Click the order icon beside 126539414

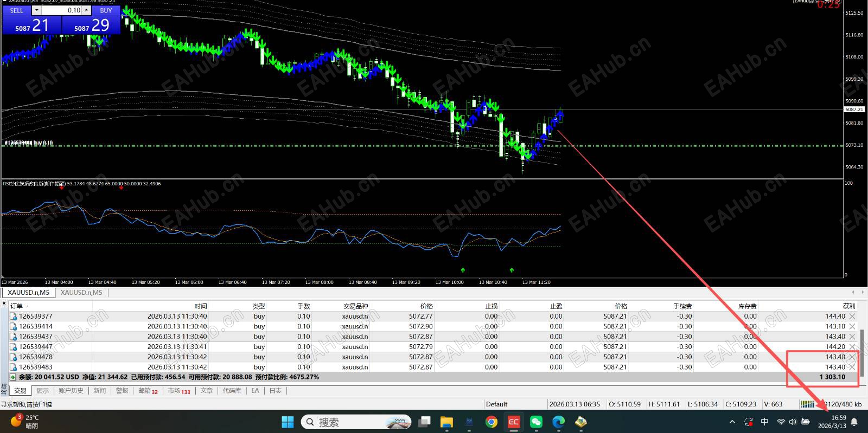(x=13, y=326)
